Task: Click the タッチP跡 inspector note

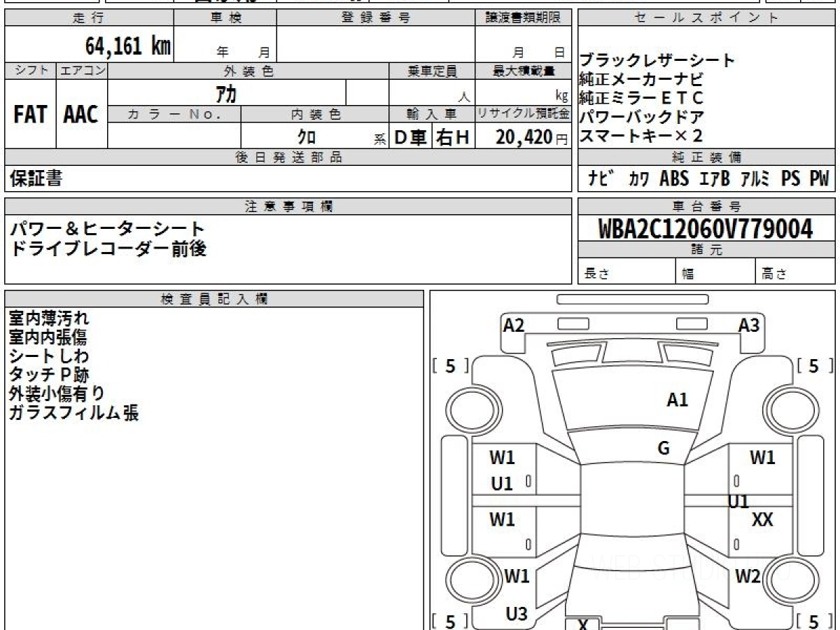Action: (x=49, y=375)
